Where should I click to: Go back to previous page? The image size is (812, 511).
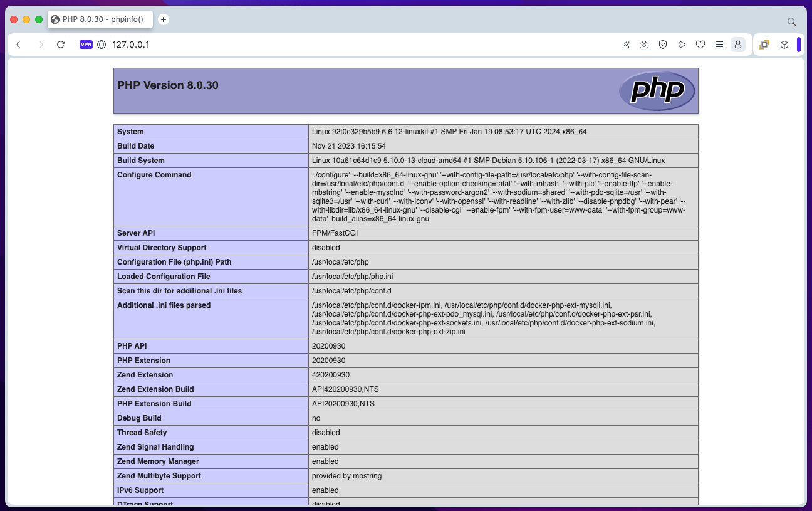19,45
